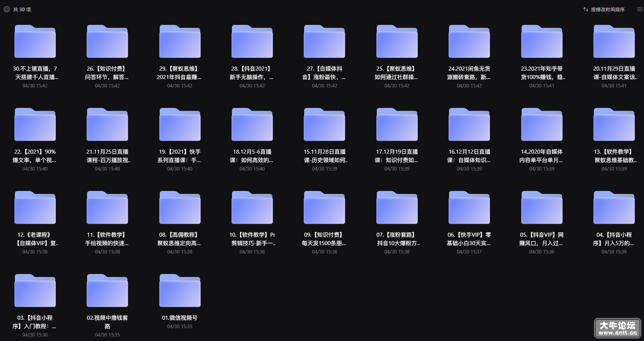Select the label text 02.视频中撸钱套路
Viewport: 644px width, 341px height.
(x=107, y=322)
